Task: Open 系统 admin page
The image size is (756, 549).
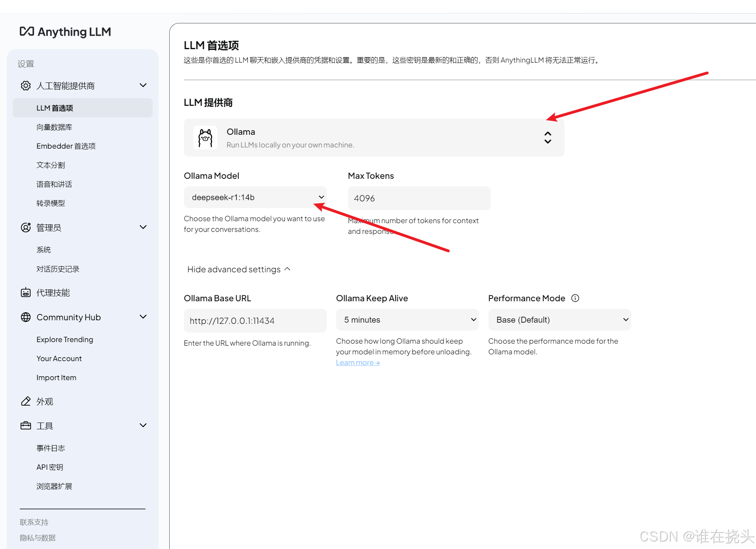Action: [44, 250]
